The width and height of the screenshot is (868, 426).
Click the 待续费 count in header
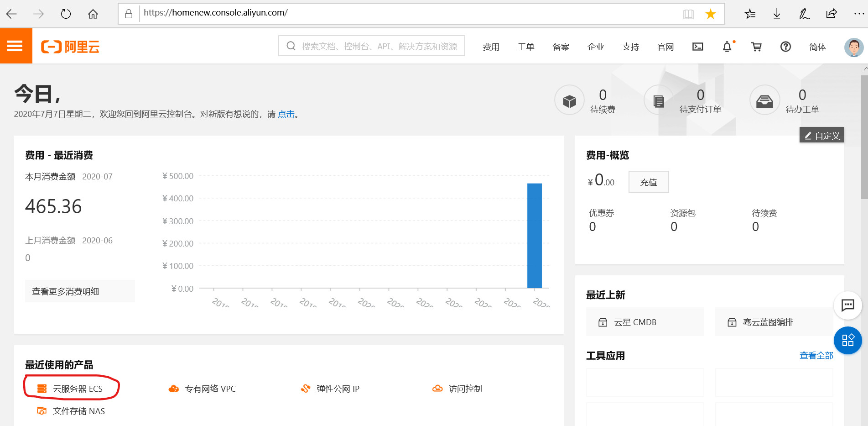point(603,95)
